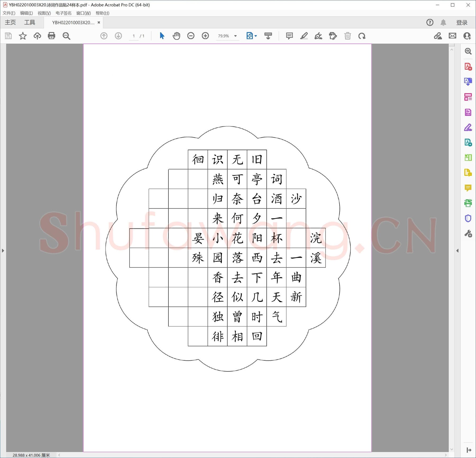Image resolution: width=476 pixels, height=458 pixels.
Task: Click the bottom-right pane toggle icon
Action: pos(469,450)
